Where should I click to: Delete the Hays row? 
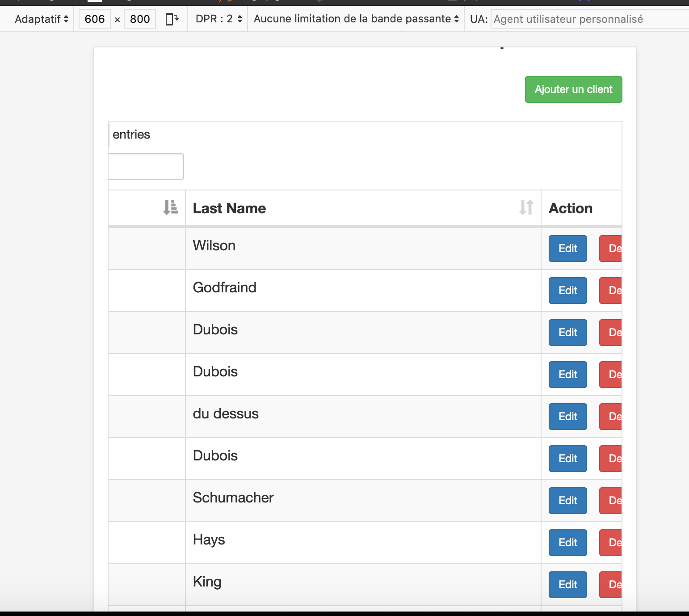tap(611, 543)
